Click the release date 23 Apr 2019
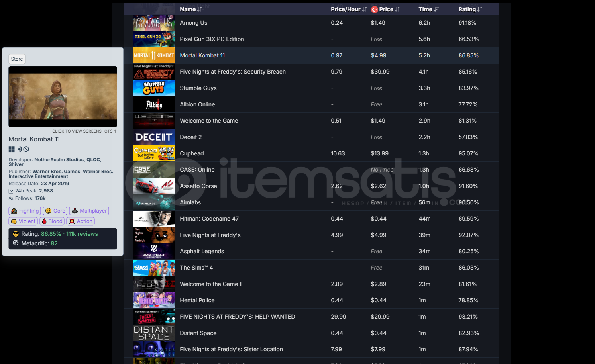 [x=55, y=184]
